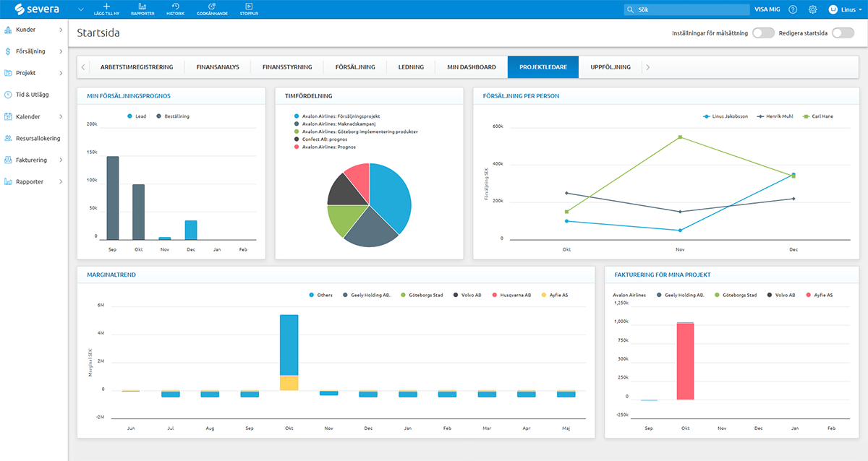Select the Uppföljning dashboard tab
The height and width of the screenshot is (461, 868).
[610, 67]
